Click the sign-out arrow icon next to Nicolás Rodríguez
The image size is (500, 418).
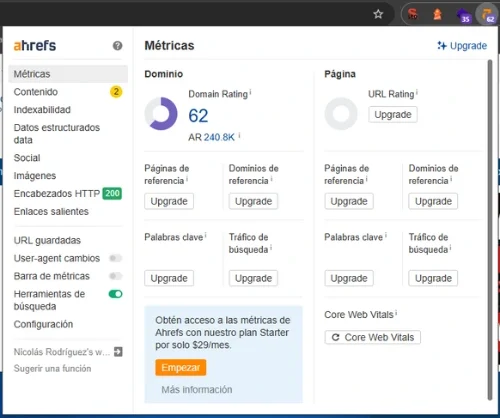pyautogui.click(x=118, y=352)
